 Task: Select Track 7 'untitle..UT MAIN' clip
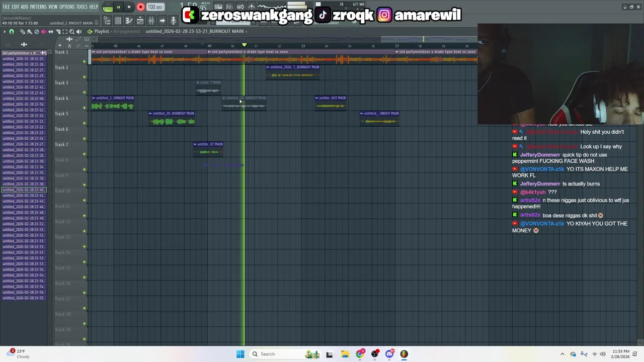208,149
